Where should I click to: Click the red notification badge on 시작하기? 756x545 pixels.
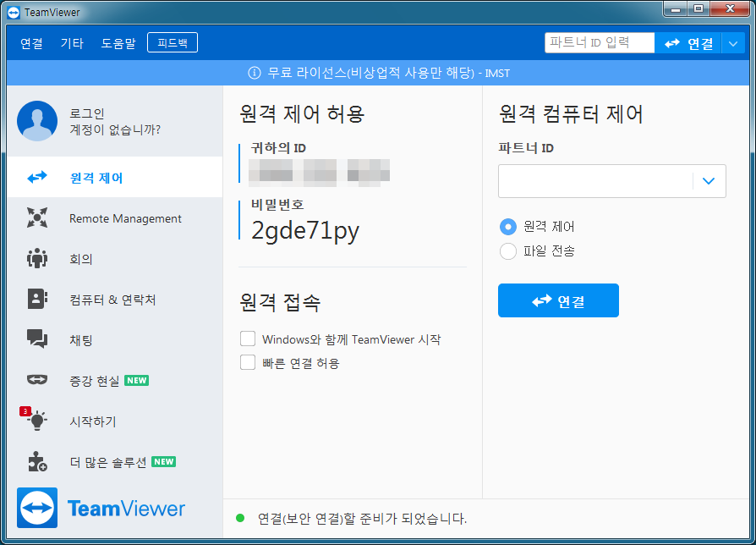tap(25, 411)
